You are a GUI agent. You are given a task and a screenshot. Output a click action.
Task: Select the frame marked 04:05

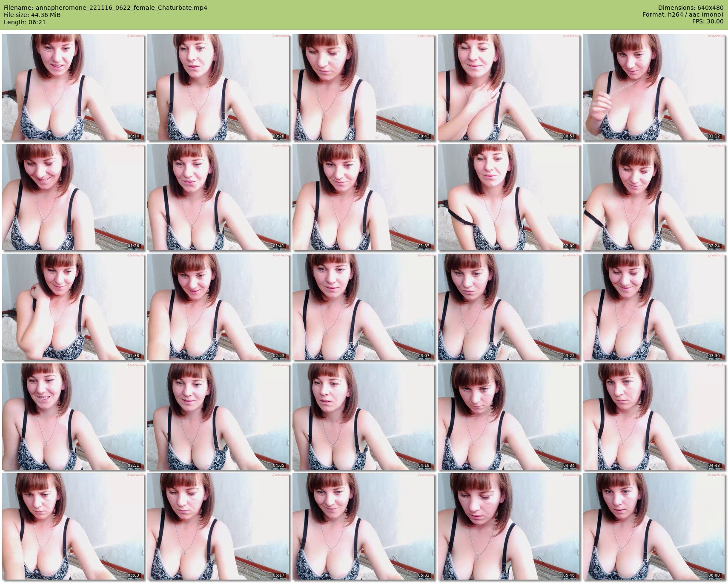click(218, 417)
